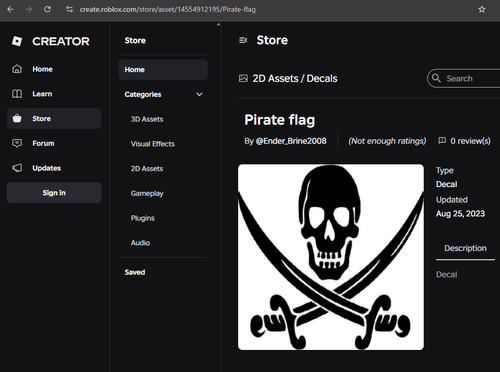
Task: Browse the Audio category
Action: [140, 243]
